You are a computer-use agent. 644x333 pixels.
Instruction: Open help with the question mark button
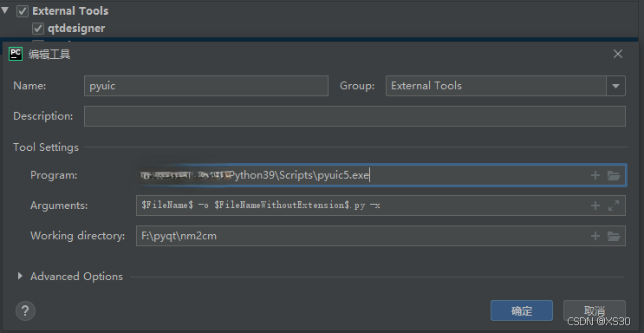tap(25, 310)
